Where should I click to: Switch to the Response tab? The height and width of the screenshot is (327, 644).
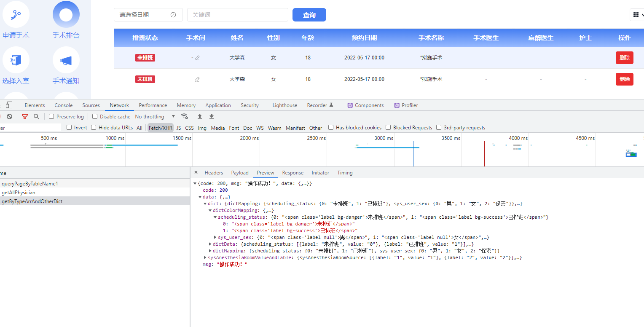click(x=293, y=173)
